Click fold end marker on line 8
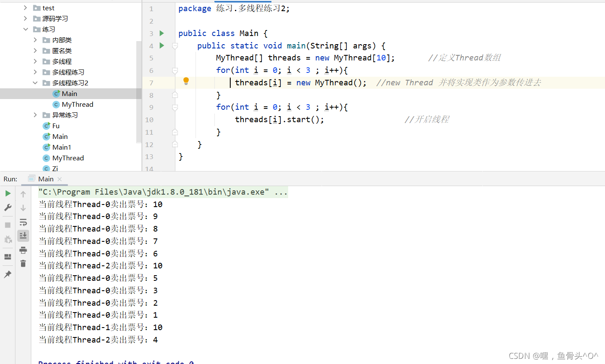 [x=175, y=95]
